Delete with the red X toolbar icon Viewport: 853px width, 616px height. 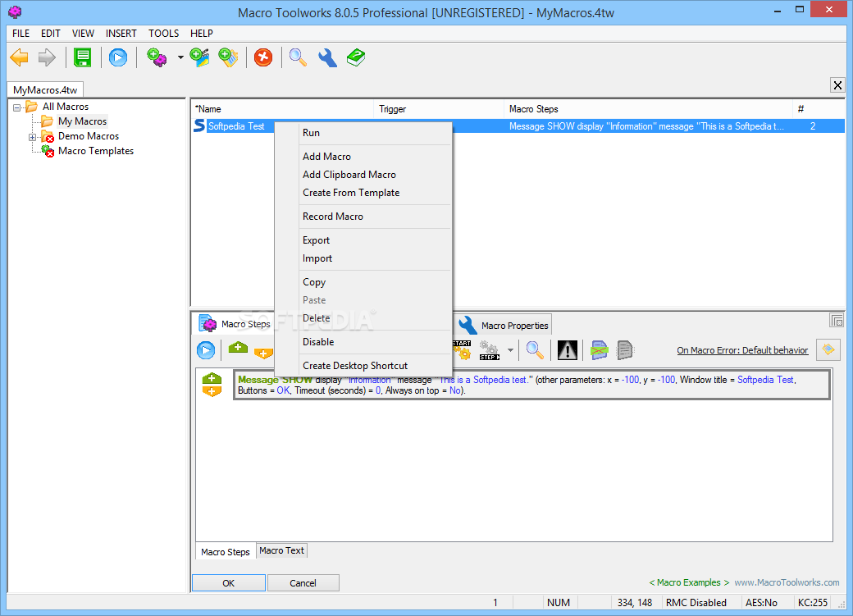(263, 57)
